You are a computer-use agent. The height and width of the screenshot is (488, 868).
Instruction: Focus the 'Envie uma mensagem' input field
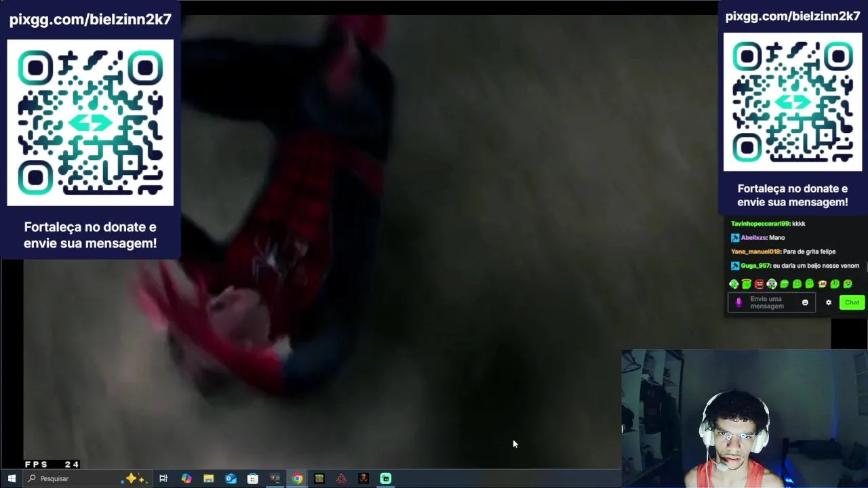[772, 302]
